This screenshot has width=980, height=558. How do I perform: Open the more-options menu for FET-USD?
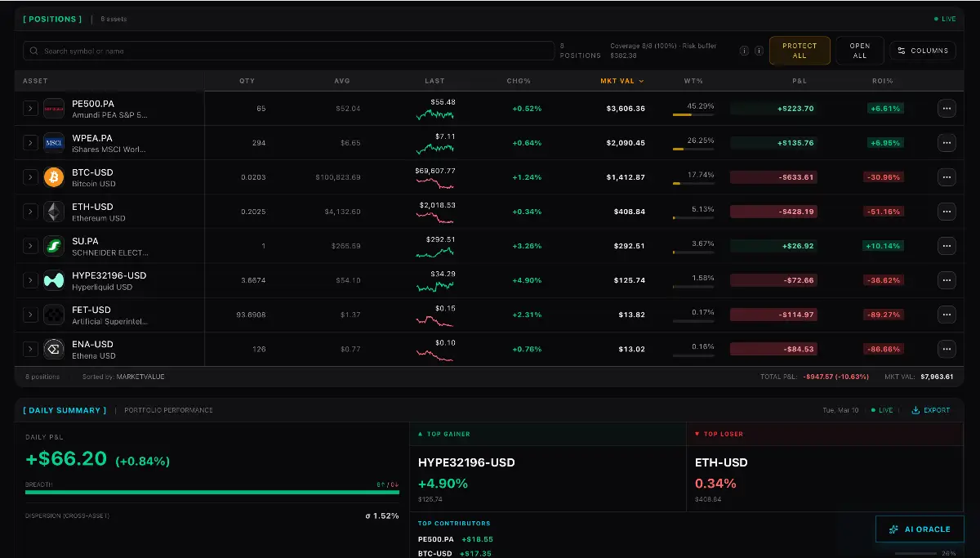(947, 315)
